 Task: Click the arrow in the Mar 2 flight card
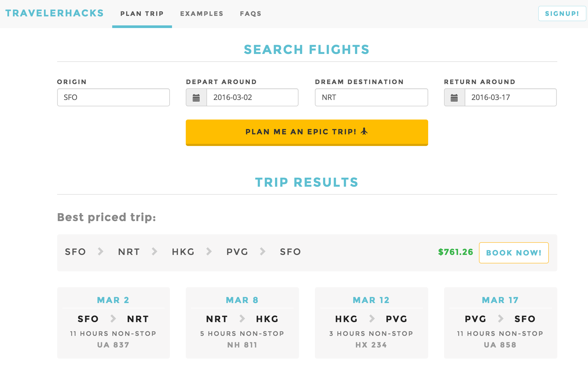point(113,319)
